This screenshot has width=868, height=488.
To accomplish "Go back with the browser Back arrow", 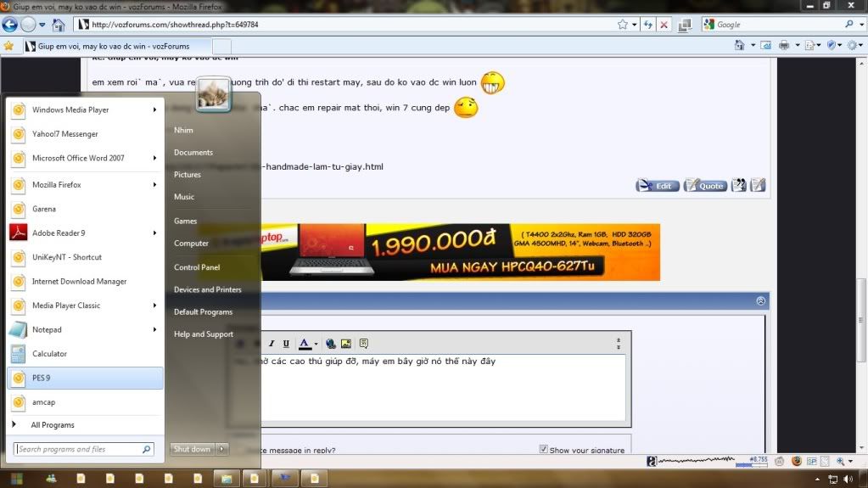I will pyautogui.click(x=9, y=25).
